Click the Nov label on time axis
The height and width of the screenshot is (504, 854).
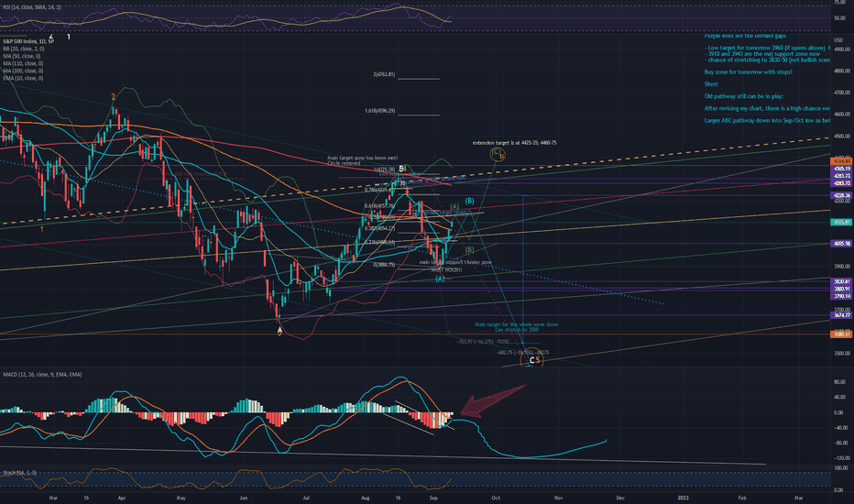[x=558, y=498]
